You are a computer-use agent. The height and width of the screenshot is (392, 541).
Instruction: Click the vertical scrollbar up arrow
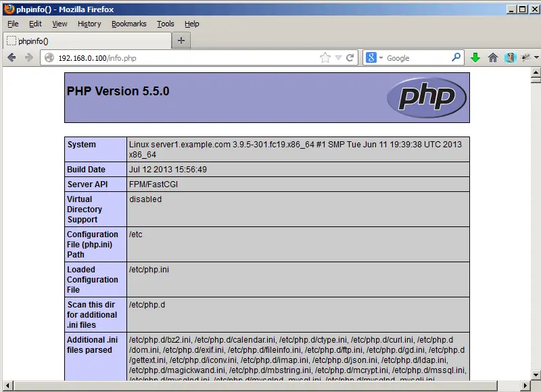pyautogui.click(x=536, y=72)
